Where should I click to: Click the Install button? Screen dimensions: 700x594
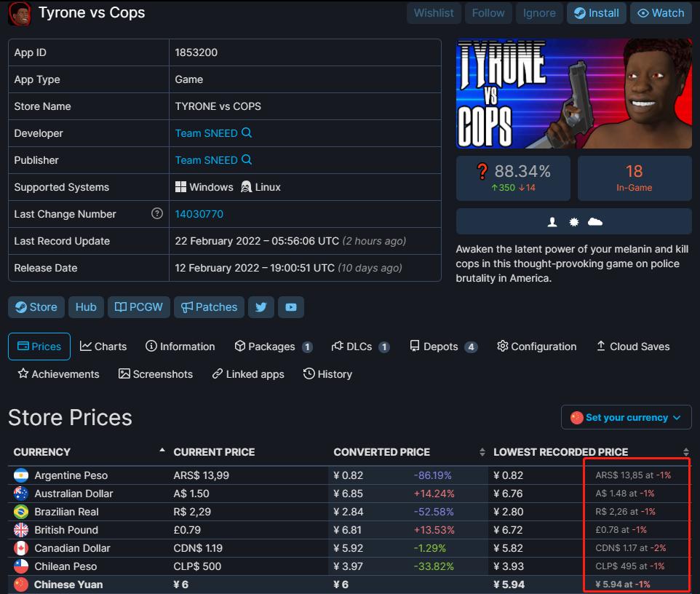[x=596, y=12]
